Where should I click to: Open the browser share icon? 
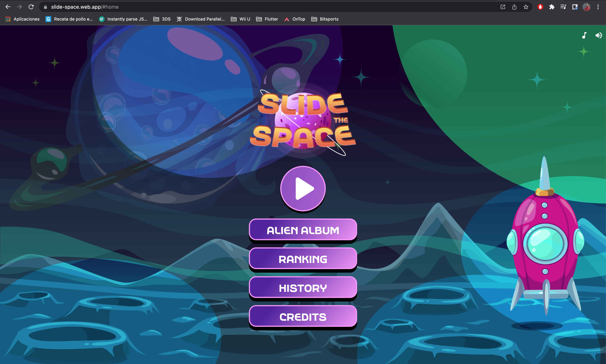pos(514,7)
